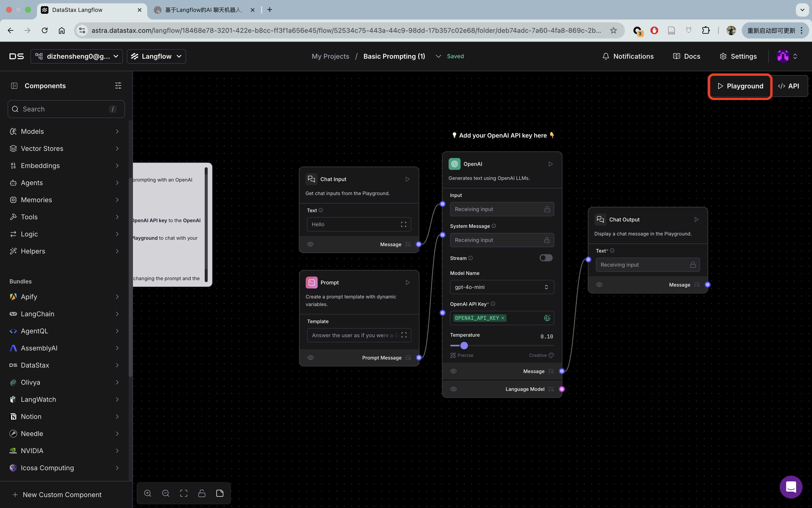Click the Temperature slider handle
The width and height of the screenshot is (812, 508).
pos(464,345)
